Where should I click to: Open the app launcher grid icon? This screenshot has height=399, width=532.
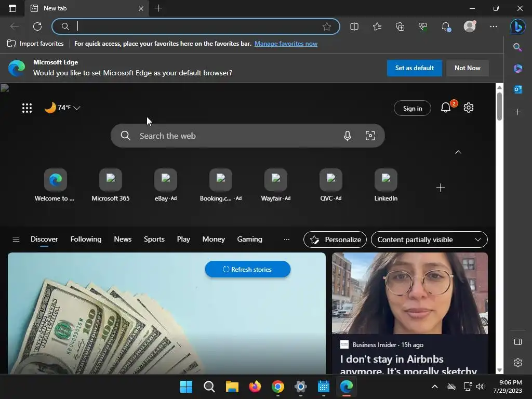27,108
